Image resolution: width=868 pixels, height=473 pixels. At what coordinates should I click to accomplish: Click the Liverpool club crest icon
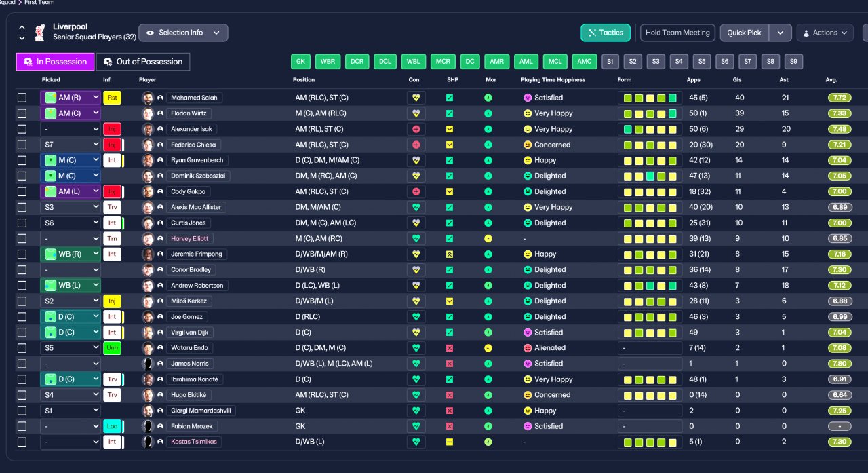pos(39,33)
